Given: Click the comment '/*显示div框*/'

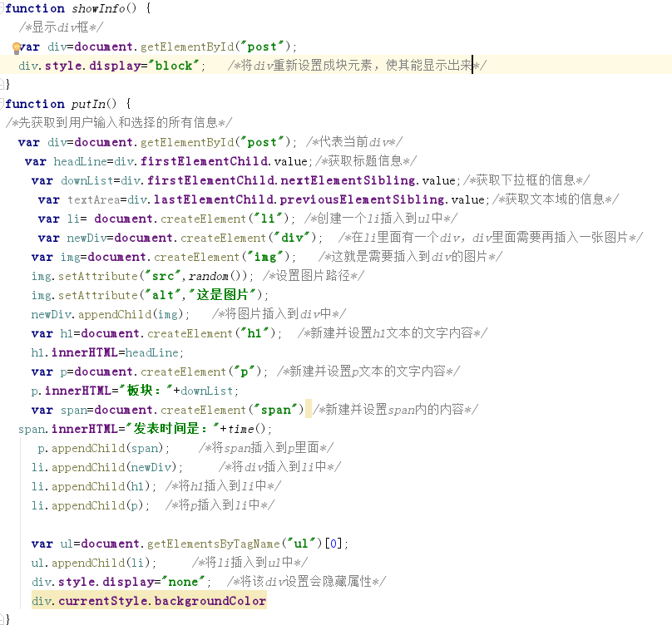Looking at the screenshot, I should tap(61, 27).
